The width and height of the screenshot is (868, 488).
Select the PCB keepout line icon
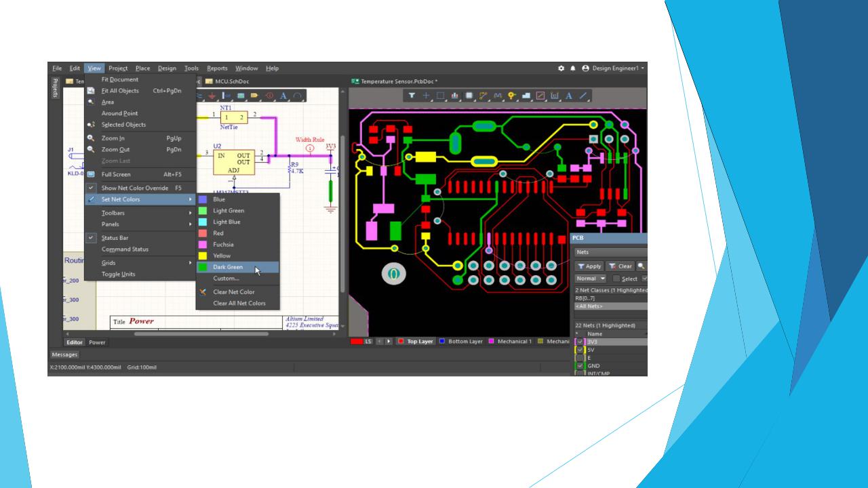pyautogui.click(x=540, y=96)
